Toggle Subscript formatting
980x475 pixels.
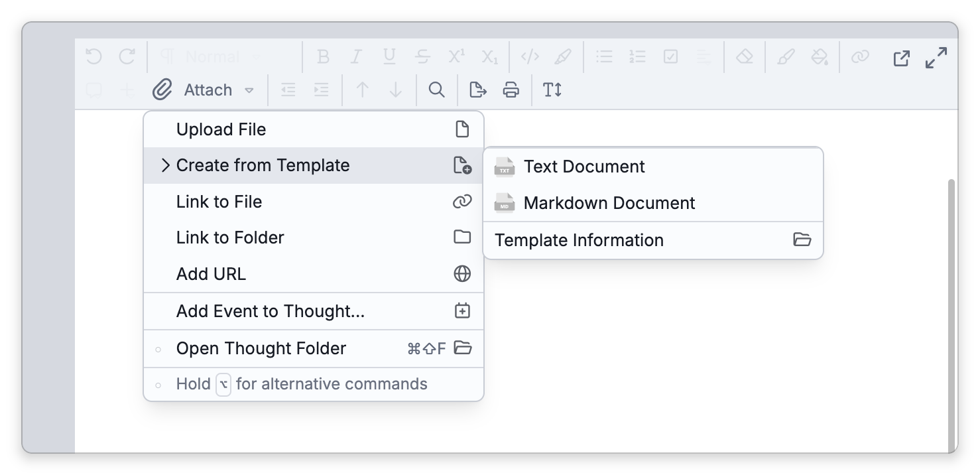pos(489,57)
